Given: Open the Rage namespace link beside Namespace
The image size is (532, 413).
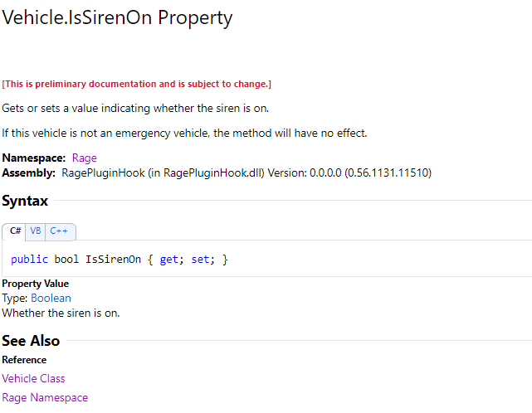Looking at the screenshot, I should (84, 158).
